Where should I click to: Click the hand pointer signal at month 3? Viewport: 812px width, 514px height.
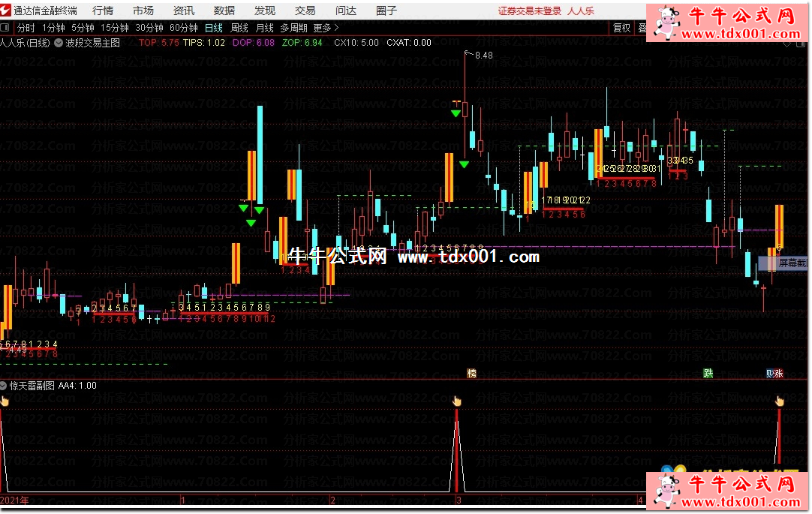point(456,401)
